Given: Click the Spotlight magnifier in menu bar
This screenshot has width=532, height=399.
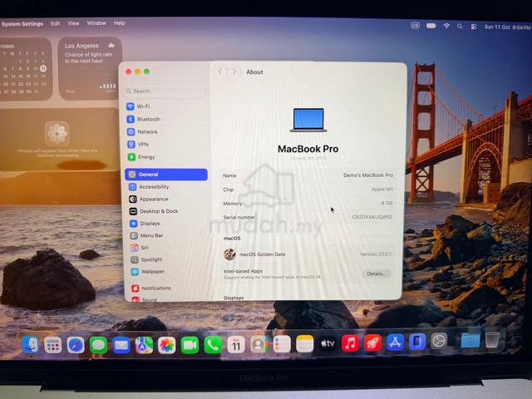Looking at the screenshot, I should click(x=460, y=26).
